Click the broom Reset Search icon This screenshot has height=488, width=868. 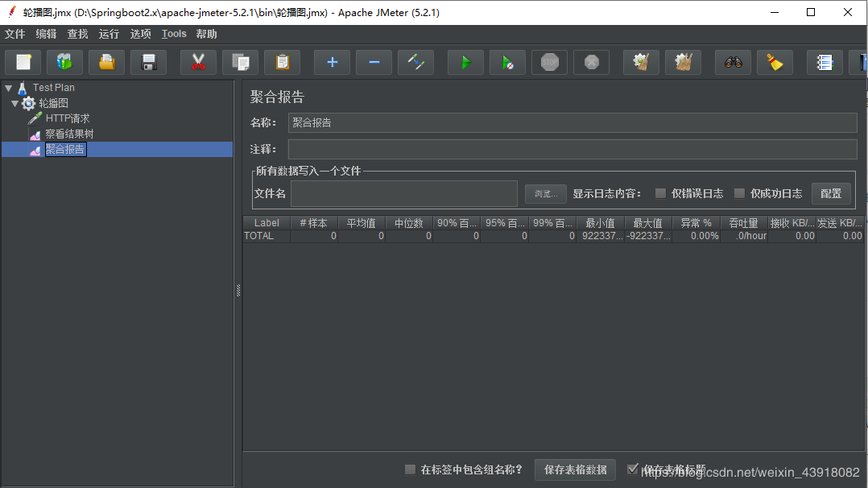[x=775, y=62]
